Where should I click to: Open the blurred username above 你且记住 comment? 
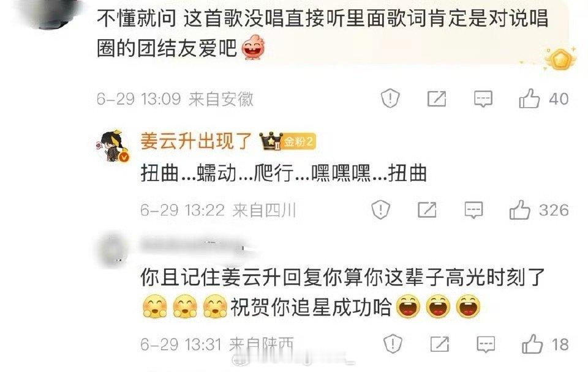coord(194,246)
